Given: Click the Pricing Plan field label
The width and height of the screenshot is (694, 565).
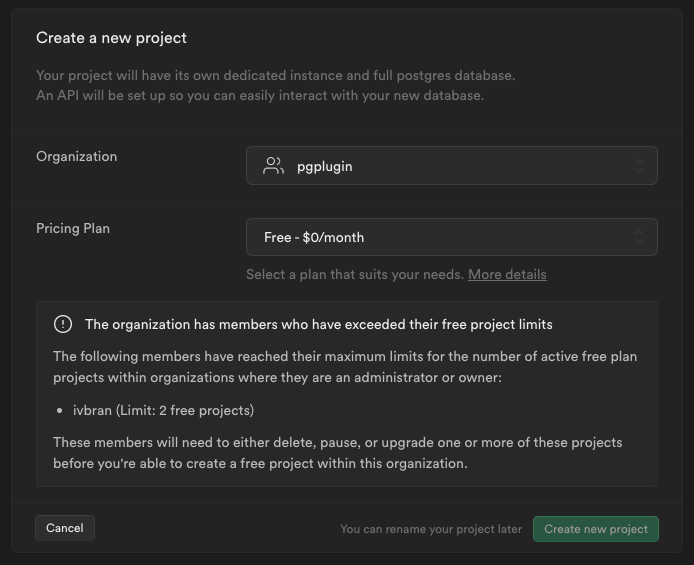Looking at the screenshot, I should pos(73,228).
